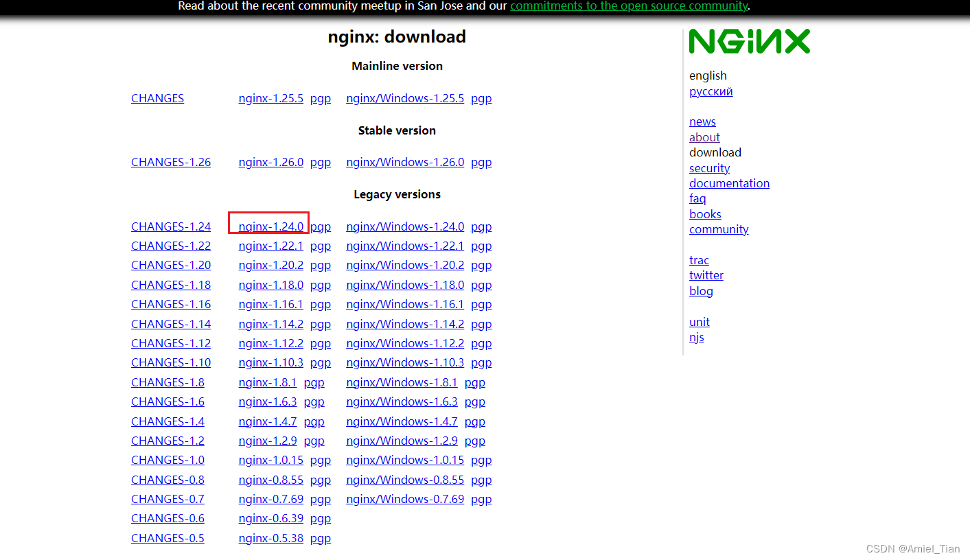Image resolution: width=970 pixels, height=560 pixels.
Task: Download the highlighted nginx-1.24.0 legacy version
Action: [x=268, y=226]
